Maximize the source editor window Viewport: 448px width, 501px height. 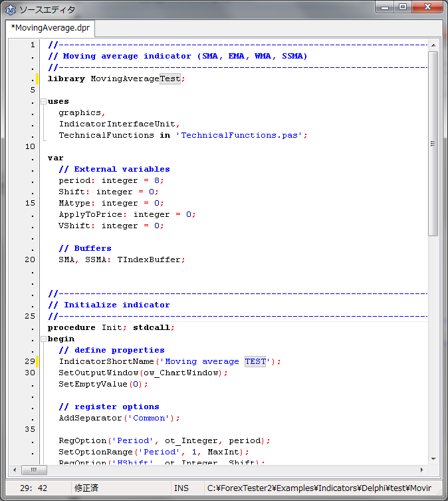point(403,7)
